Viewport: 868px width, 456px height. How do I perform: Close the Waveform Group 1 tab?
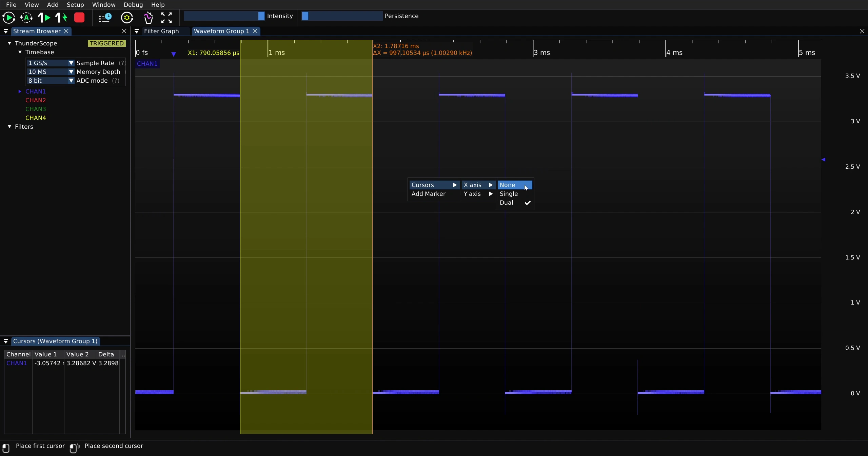pos(255,31)
